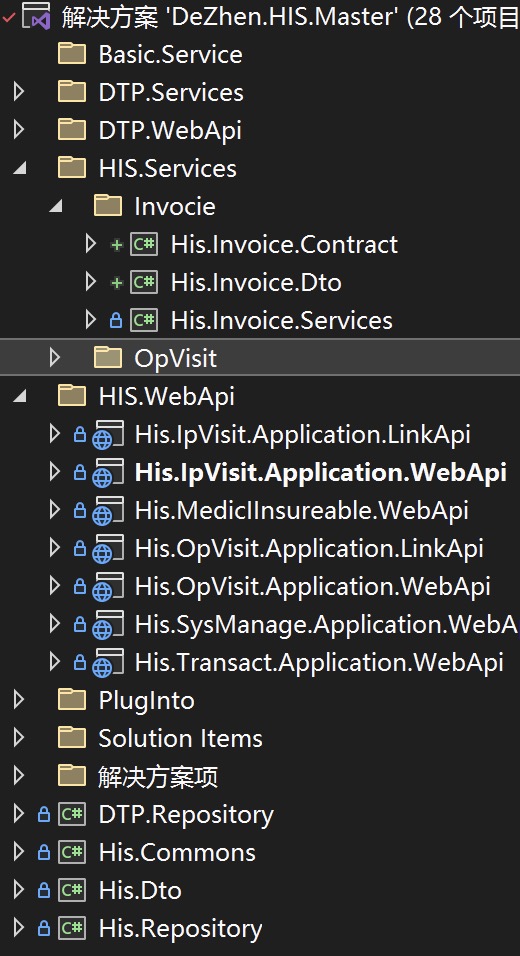Expand the His.Commons project arrow

pyautogui.click(x=19, y=852)
